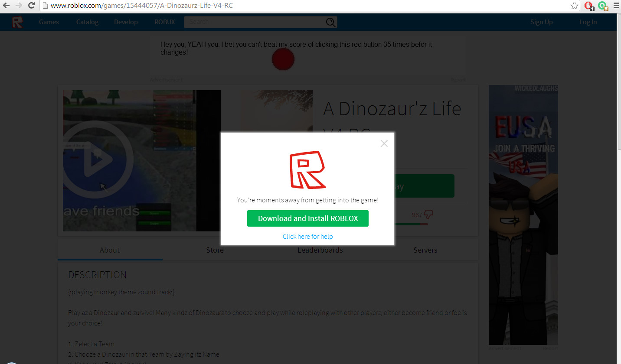The image size is (621, 364).
Task: Click the browser forward arrow
Action: point(19,6)
